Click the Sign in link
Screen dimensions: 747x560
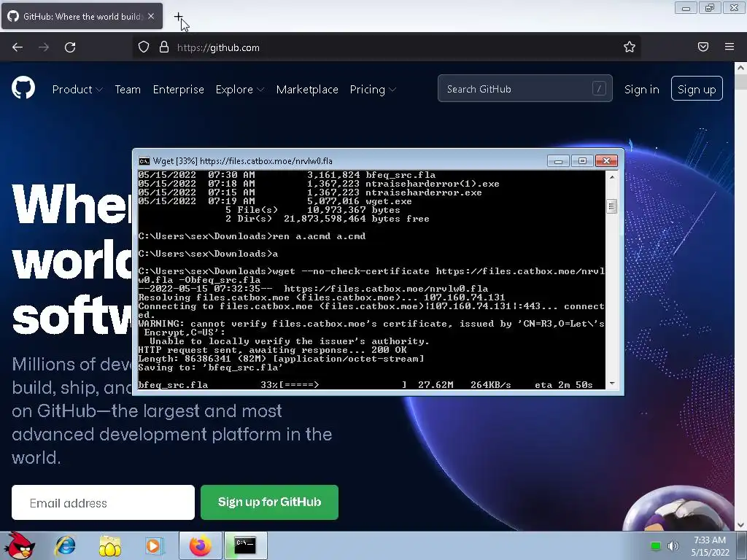[x=642, y=89]
